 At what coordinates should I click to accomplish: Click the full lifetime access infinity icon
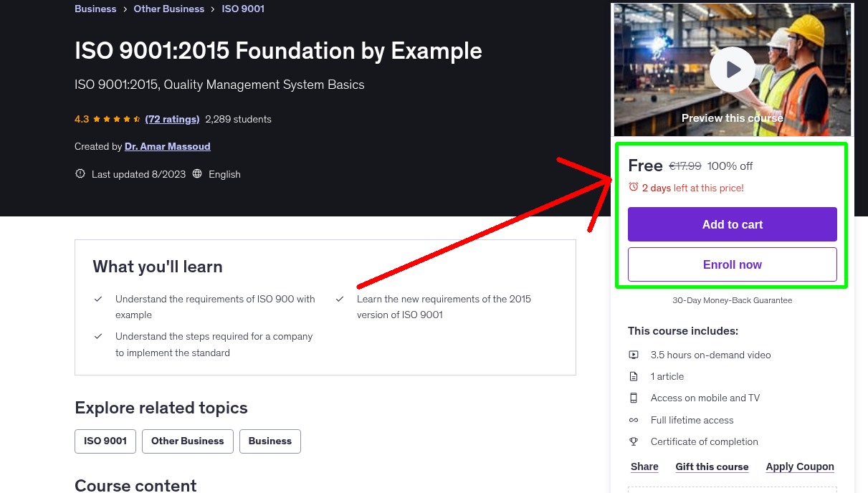point(634,419)
